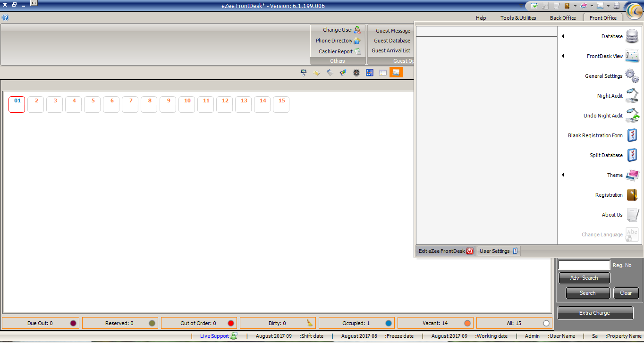This screenshot has height=343, width=644.
Task: Select room 15 tile
Action: click(281, 104)
